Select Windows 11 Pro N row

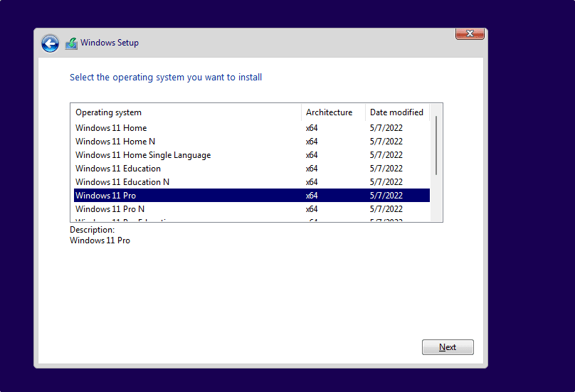click(252, 209)
